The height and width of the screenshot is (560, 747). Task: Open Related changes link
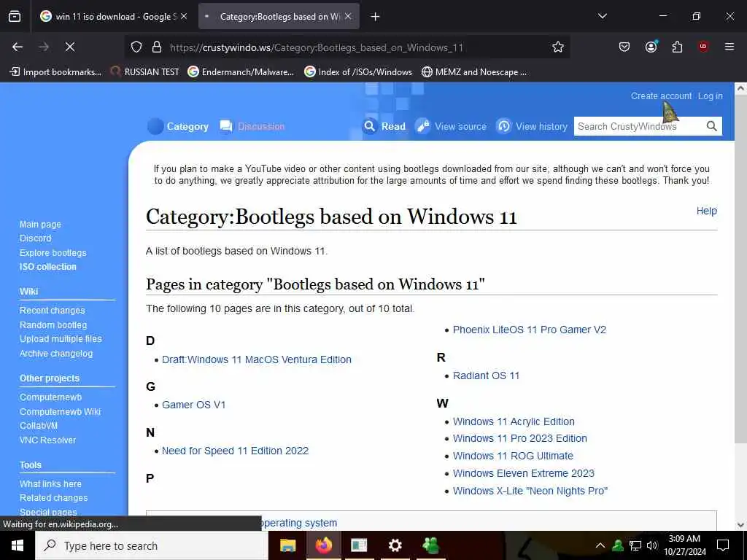53,497
